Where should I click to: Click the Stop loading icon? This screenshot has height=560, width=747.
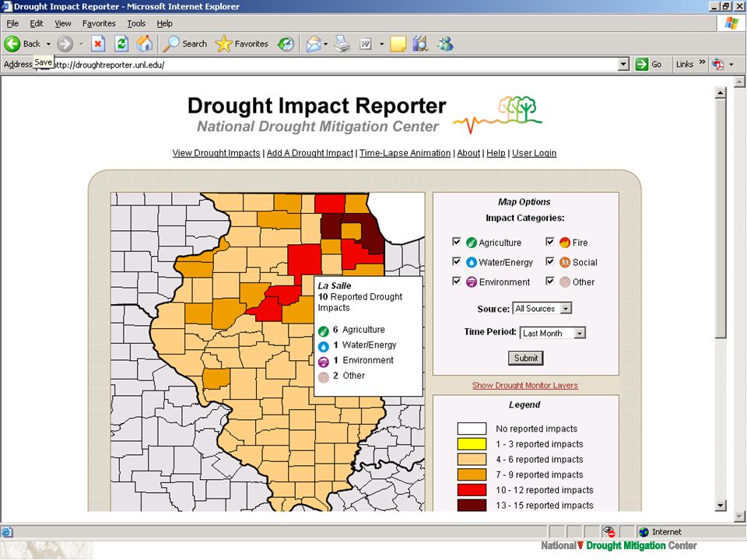click(98, 44)
